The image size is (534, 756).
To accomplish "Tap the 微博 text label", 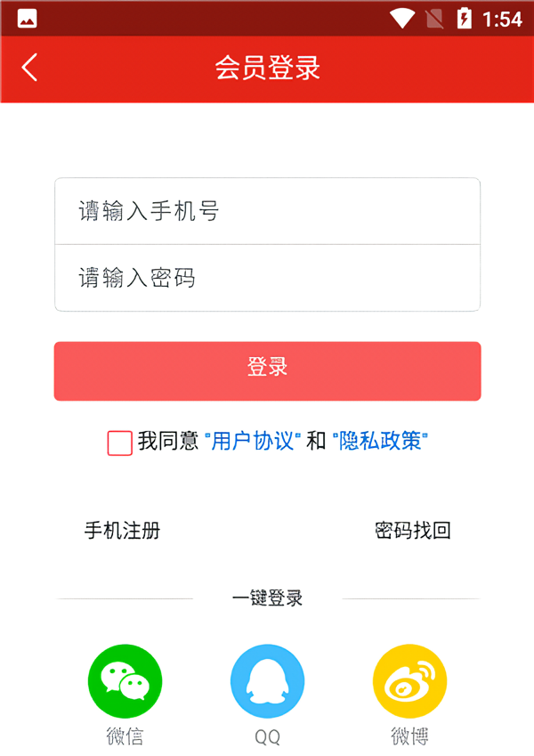I will pos(409,736).
